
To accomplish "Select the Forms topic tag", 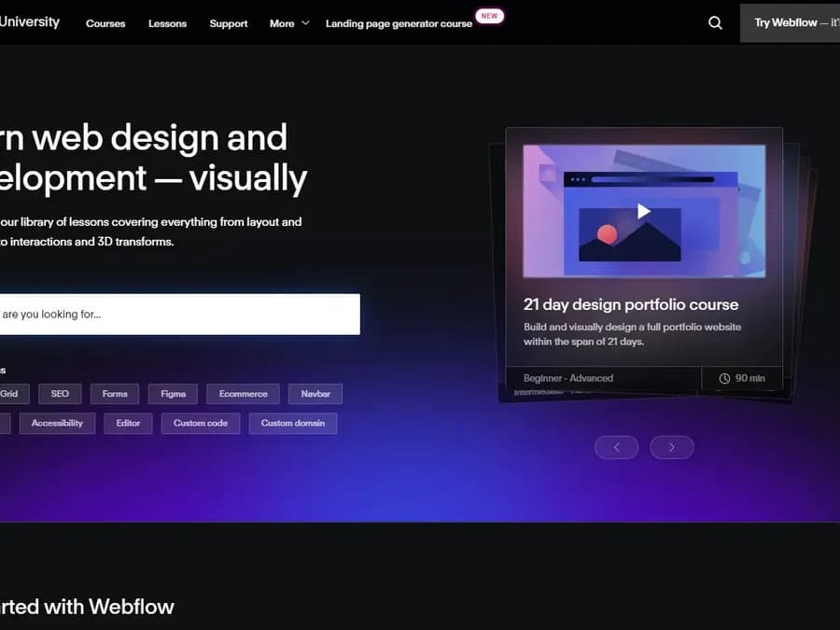I will point(115,394).
